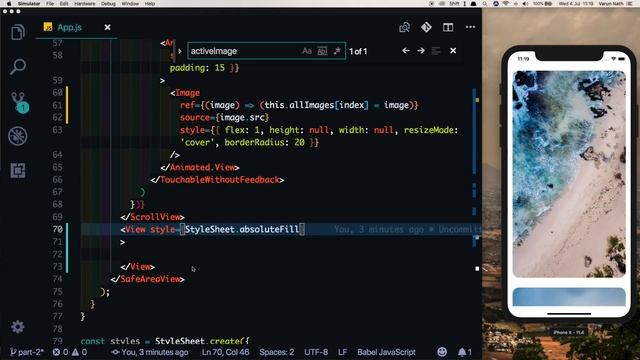Open the Debug menu in menu bar
The image size is (640, 360).
click(x=108, y=3)
